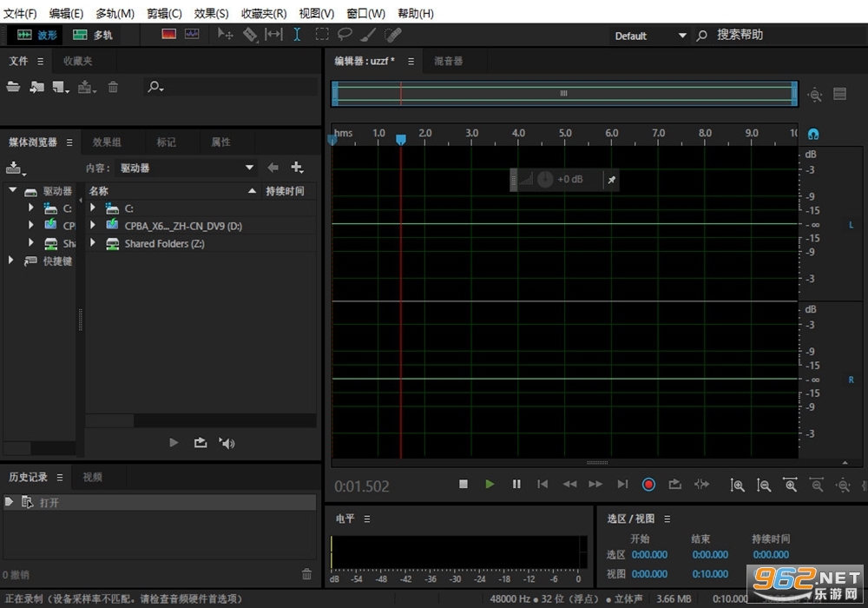Click the playhead marker on the timeline ruler
The image size is (868, 608).
(401, 140)
